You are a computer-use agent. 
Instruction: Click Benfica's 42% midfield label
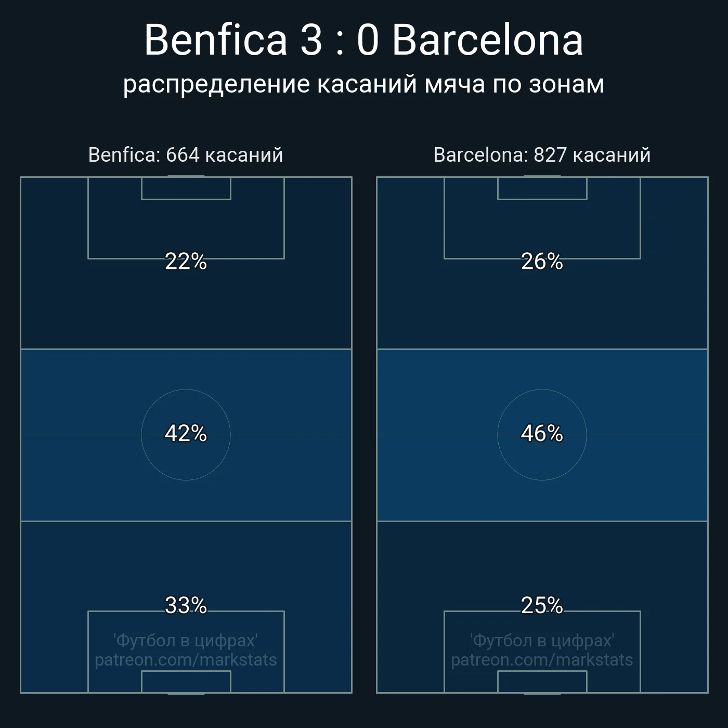point(186,434)
